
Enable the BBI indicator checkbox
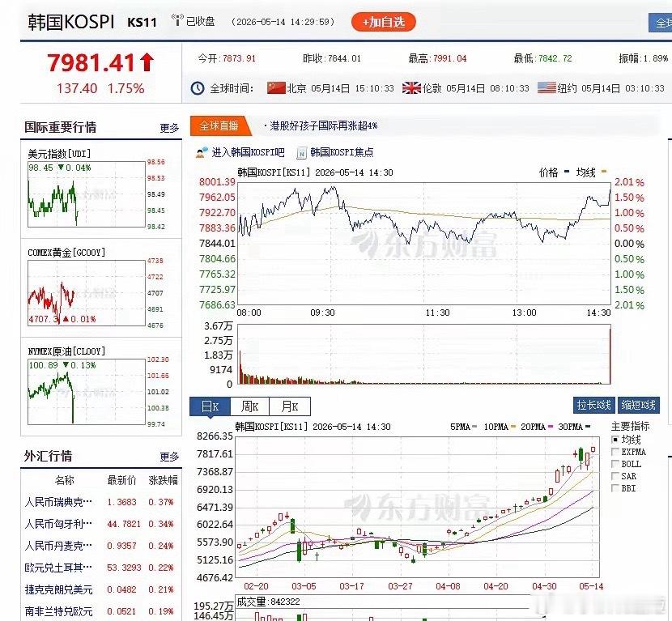coord(615,487)
